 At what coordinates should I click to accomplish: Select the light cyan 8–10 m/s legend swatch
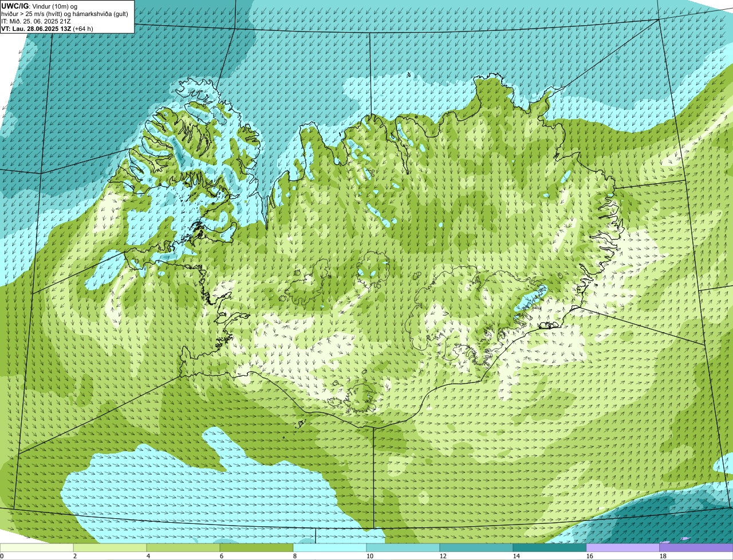click(x=330, y=548)
